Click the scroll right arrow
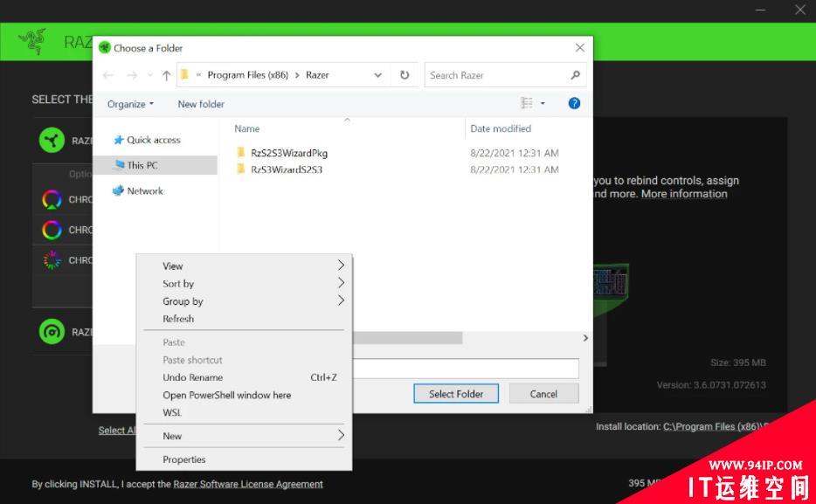This screenshot has height=504, width=816. point(585,338)
